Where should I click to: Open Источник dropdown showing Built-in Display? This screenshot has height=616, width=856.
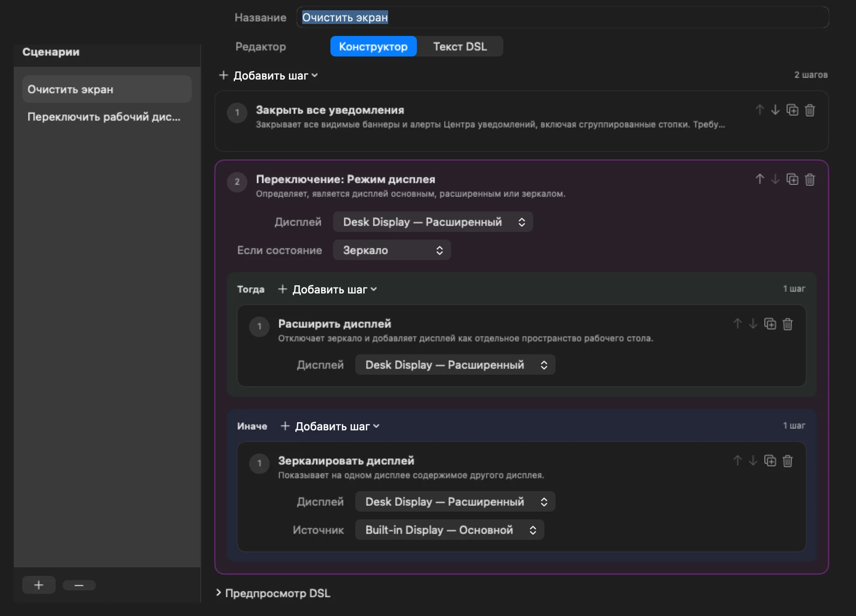449,530
